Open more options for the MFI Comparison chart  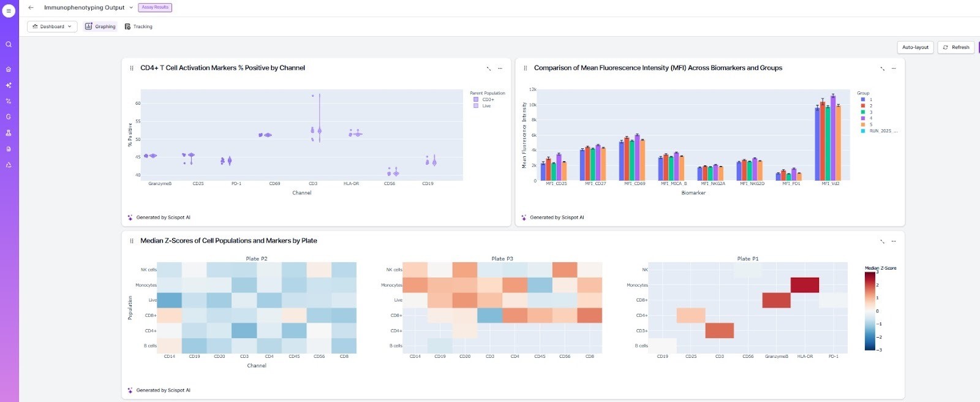[x=894, y=69]
